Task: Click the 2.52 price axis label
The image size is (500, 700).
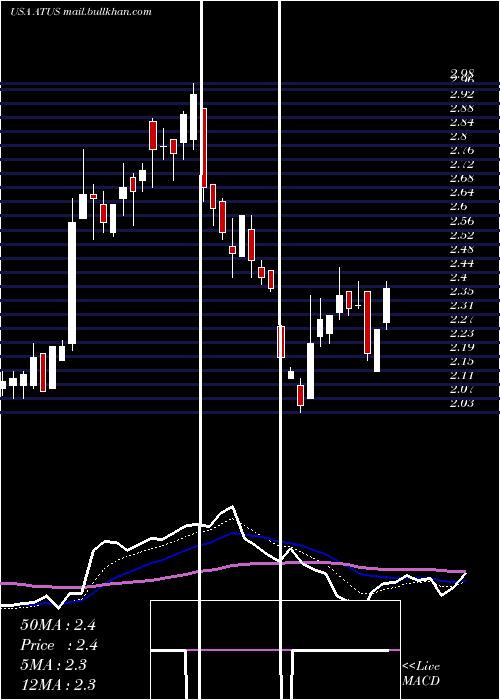Action: click(462, 235)
